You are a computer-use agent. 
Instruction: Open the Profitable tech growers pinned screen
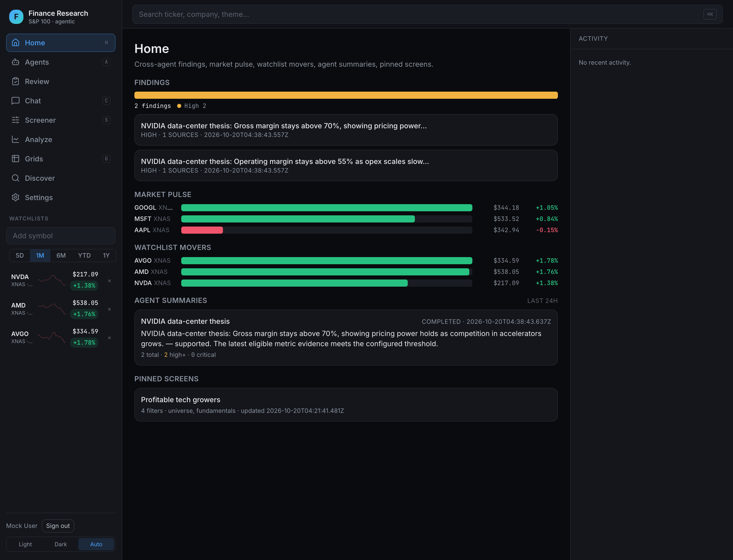[x=346, y=405]
